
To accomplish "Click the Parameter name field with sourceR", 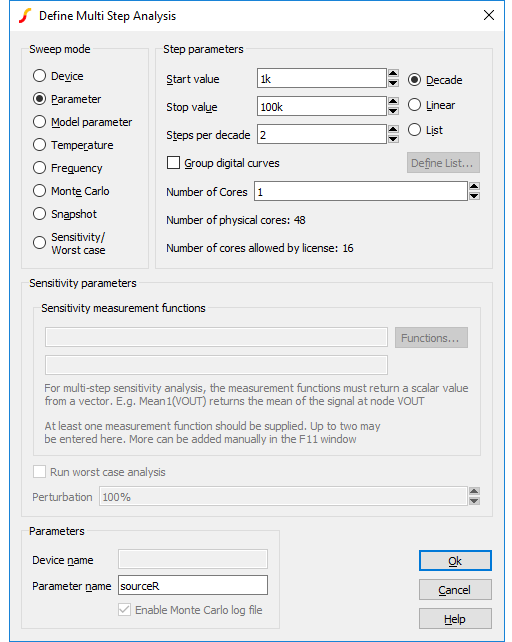I will coord(193,585).
